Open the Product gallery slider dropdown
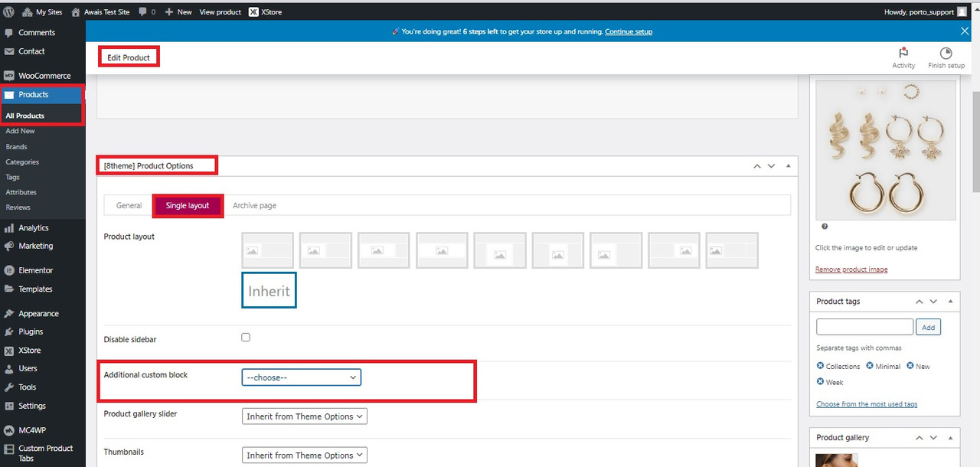The width and height of the screenshot is (980, 467). (305, 416)
